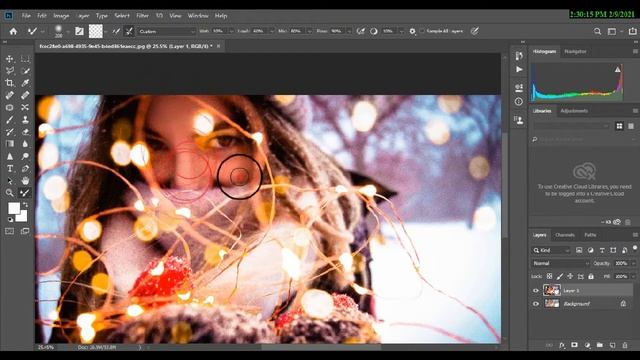Toggle lock position icon

(570, 276)
